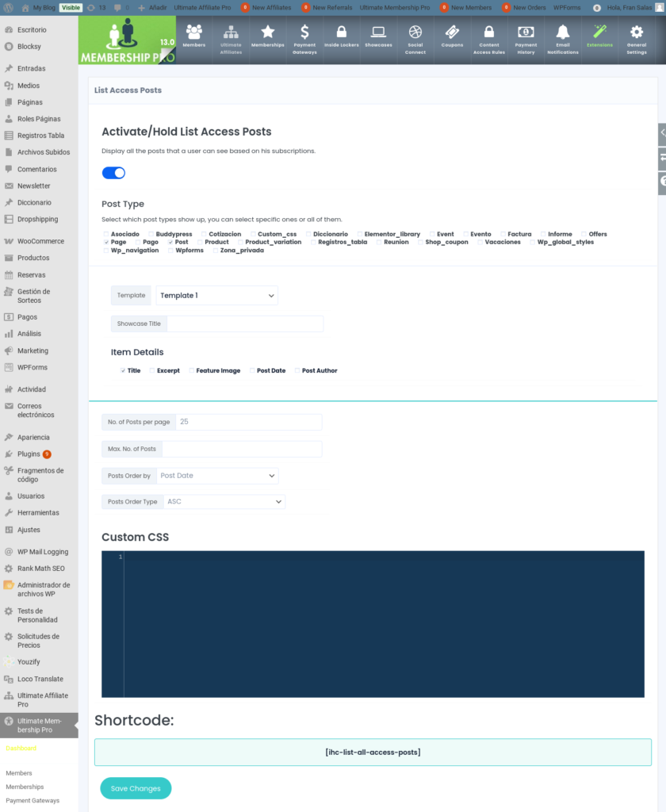Click the Youzify sidebar icon
666x812 pixels.
[x=9, y=662]
